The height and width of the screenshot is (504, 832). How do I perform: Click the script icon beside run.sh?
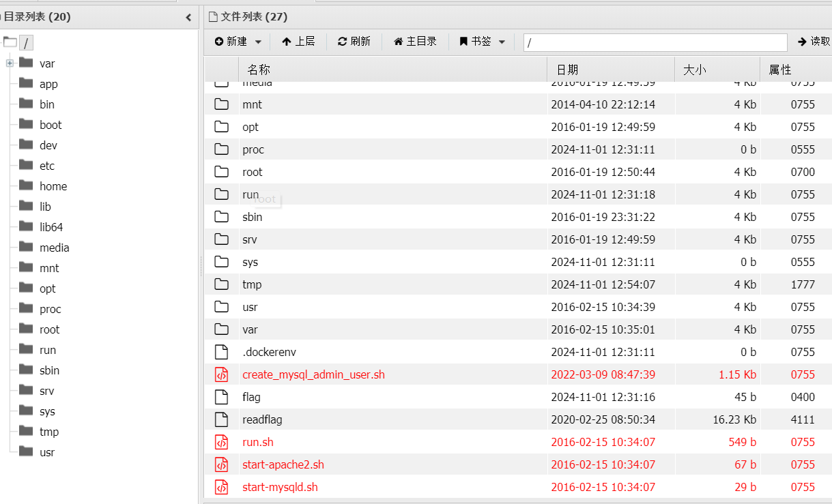[x=221, y=442]
